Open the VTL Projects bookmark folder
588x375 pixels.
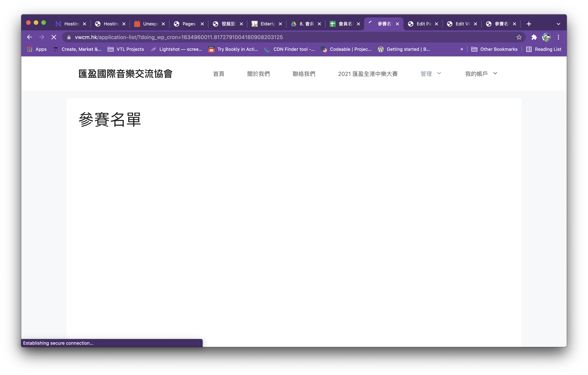(126, 49)
